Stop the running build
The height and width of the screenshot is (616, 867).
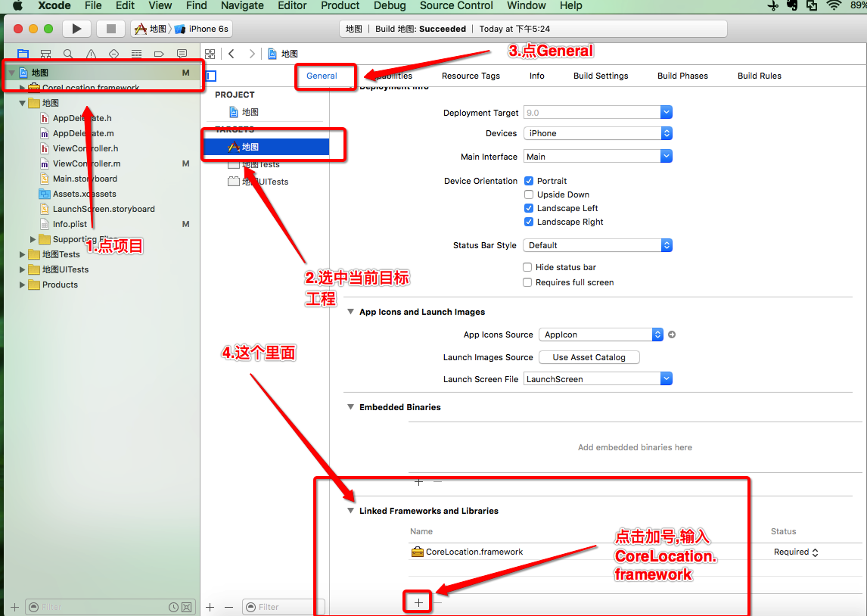pyautogui.click(x=110, y=29)
